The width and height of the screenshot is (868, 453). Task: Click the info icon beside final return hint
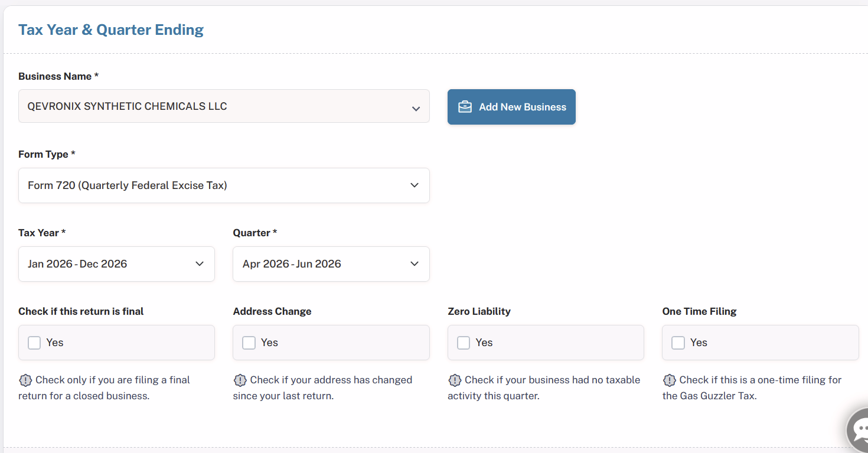pos(25,380)
